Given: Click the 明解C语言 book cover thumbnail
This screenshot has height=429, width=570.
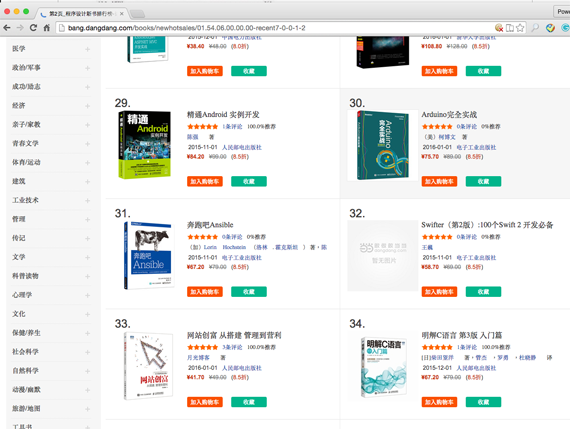Looking at the screenshot, I should [383, 367].
